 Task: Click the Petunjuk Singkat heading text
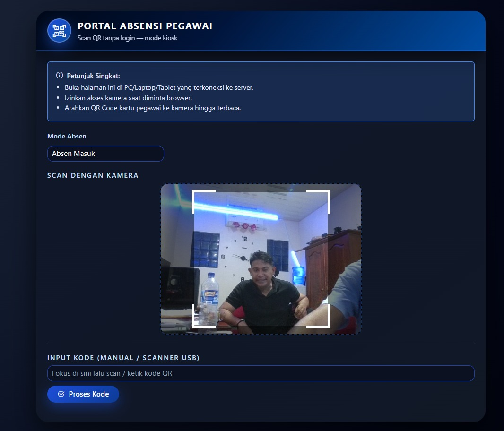[93, 76]
